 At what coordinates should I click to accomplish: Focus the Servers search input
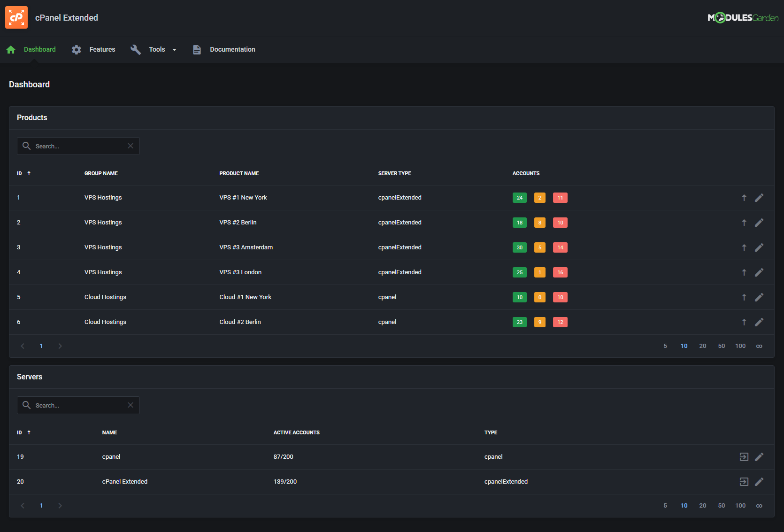coord(78,405)
